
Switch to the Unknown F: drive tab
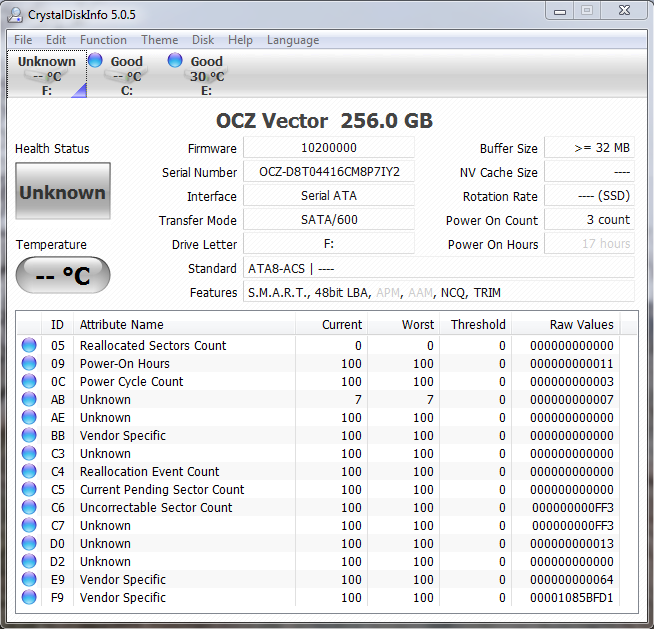click(x=46, y=75)
